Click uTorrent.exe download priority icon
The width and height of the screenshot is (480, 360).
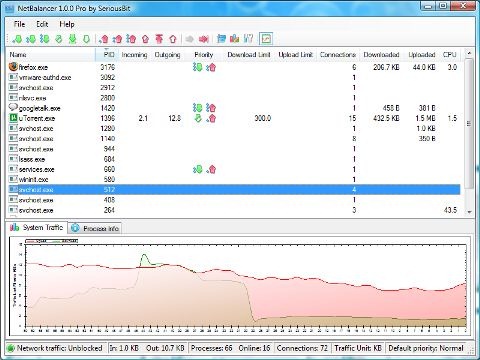point(198,118)
